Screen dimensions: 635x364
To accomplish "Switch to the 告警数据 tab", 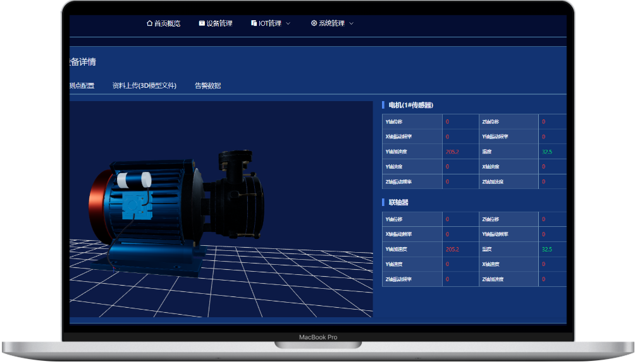I will 207,86.
